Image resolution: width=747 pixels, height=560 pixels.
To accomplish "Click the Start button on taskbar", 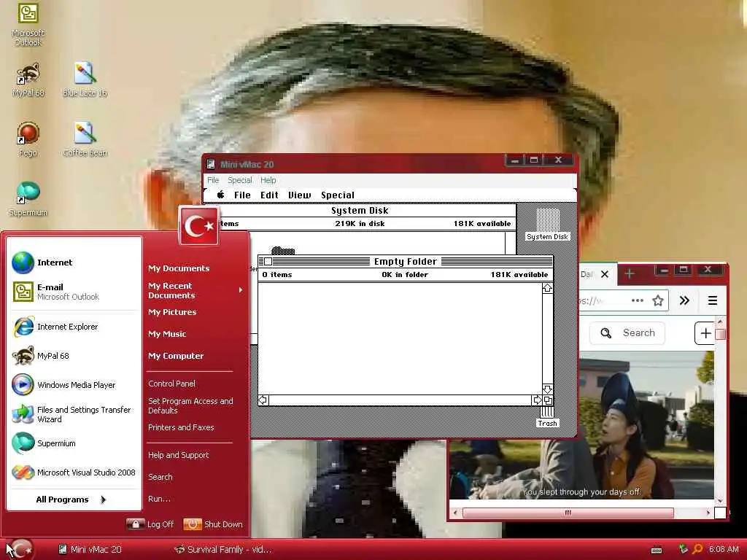I will (x=20, y=549).
